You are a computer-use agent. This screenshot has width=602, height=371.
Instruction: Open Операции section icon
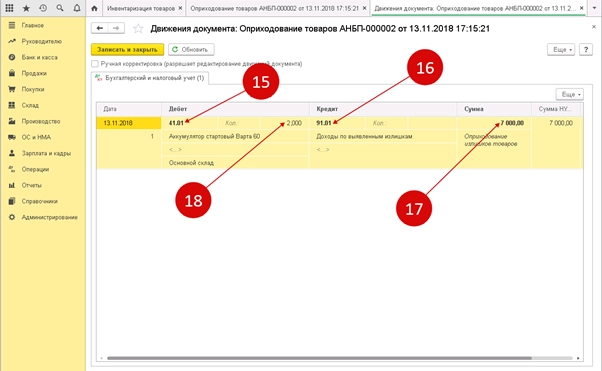(x=12, y=169)
